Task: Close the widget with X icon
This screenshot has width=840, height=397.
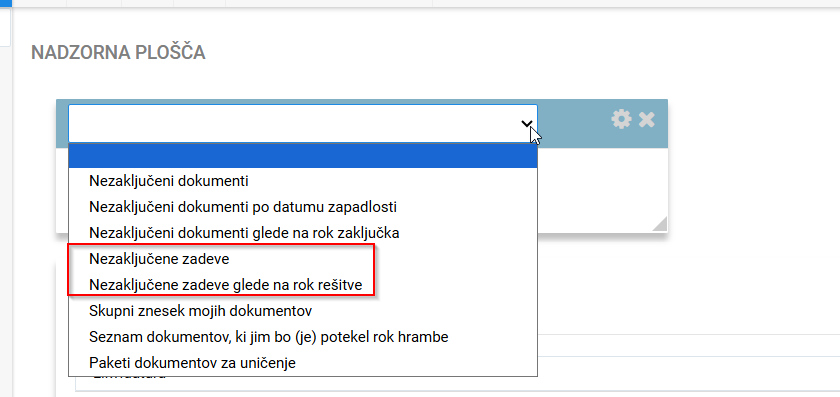Action: 646,119
